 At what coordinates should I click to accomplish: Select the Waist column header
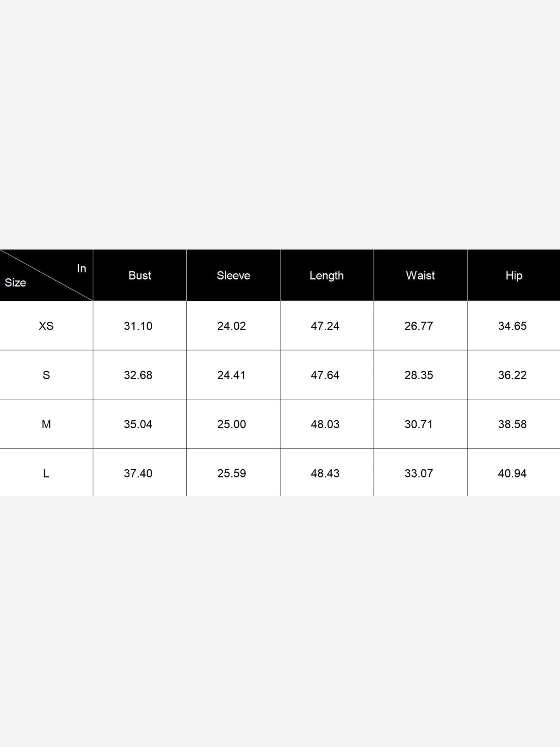click(x=420, y=275)
